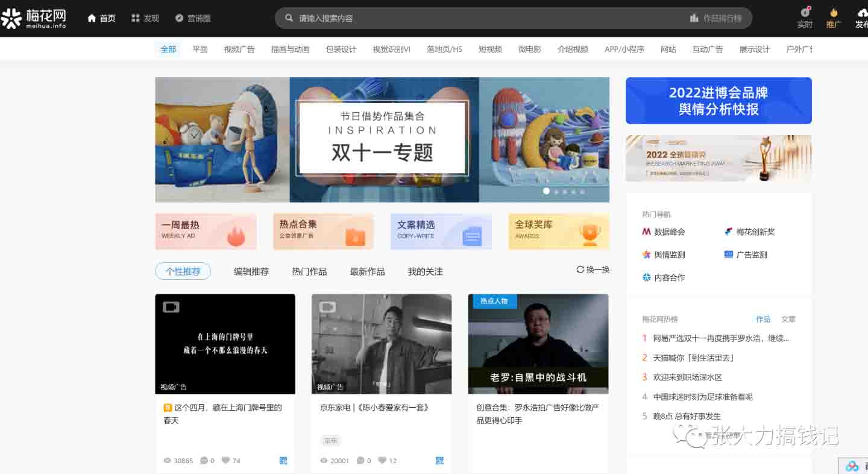Click the search input field
Viewport: 868px width, 474px height.
click(x=482, y=19)
